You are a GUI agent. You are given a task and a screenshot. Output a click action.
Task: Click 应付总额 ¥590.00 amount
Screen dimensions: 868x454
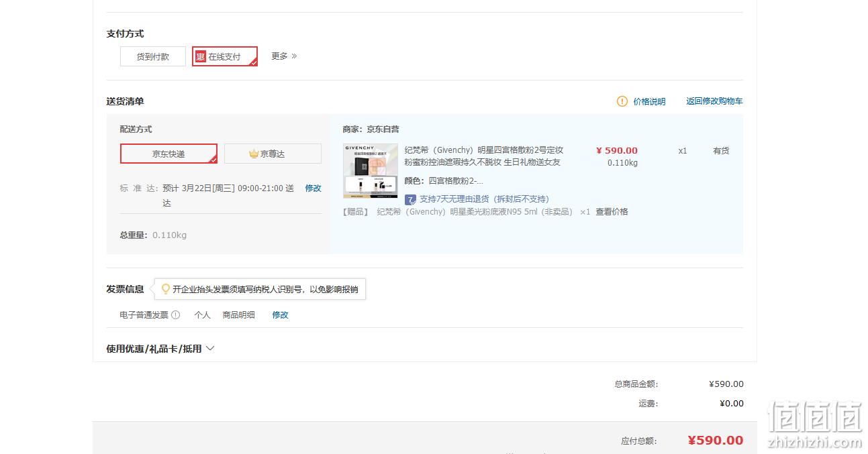(715, 441)
